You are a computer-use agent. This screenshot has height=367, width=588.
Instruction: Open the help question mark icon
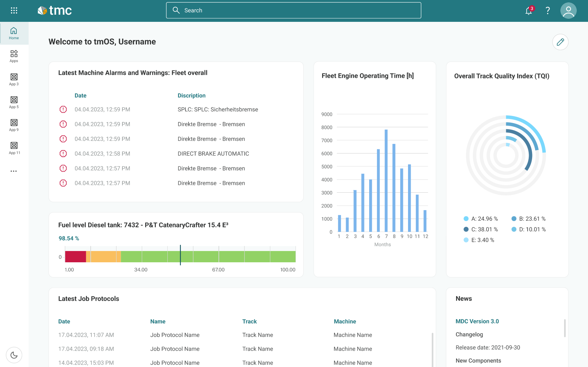548,11
